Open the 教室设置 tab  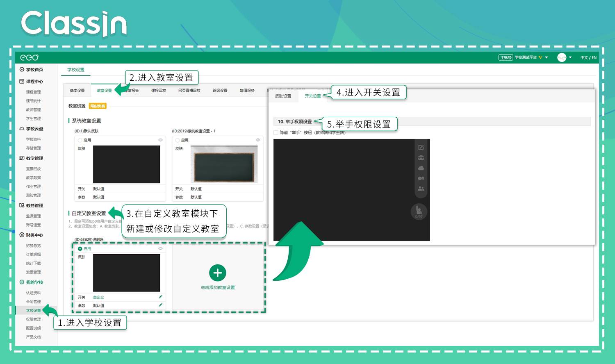[x=104, y=91]
